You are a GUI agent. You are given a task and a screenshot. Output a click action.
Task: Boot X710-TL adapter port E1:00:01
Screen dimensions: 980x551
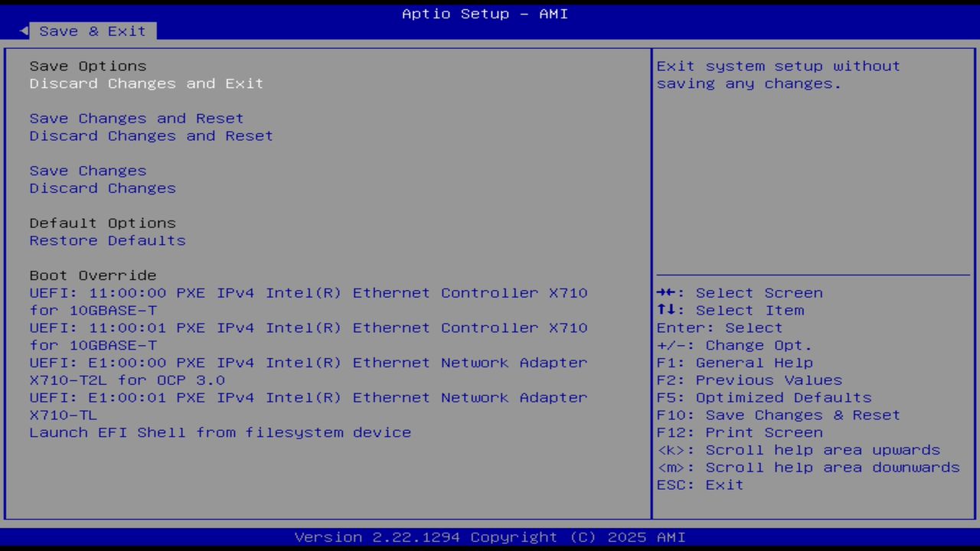click(308, 397)
